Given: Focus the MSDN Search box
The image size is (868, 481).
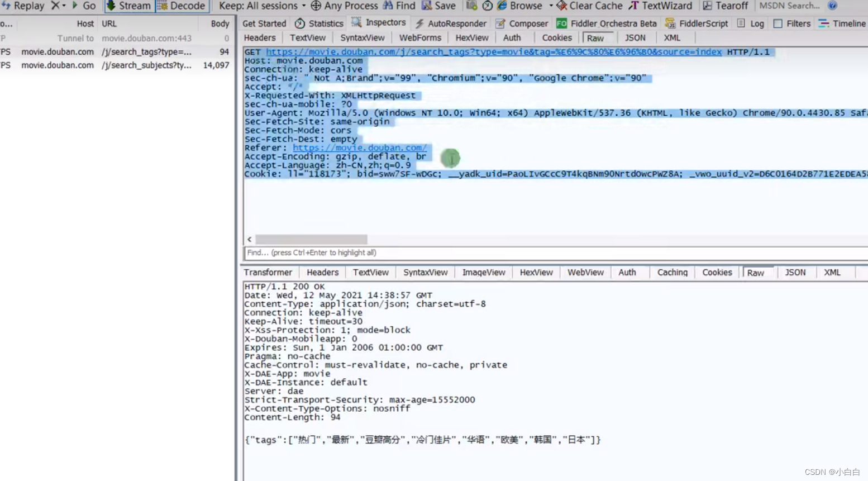Looking at the screenshot, I should 790,6.
